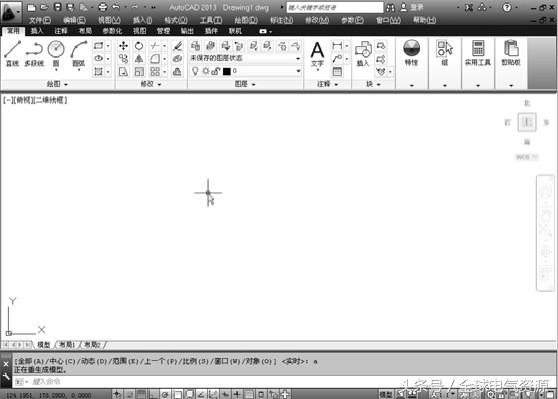Screen dimensions: 558x399
Task: Expand the Block (块) panel
Action: pos(373,84)
